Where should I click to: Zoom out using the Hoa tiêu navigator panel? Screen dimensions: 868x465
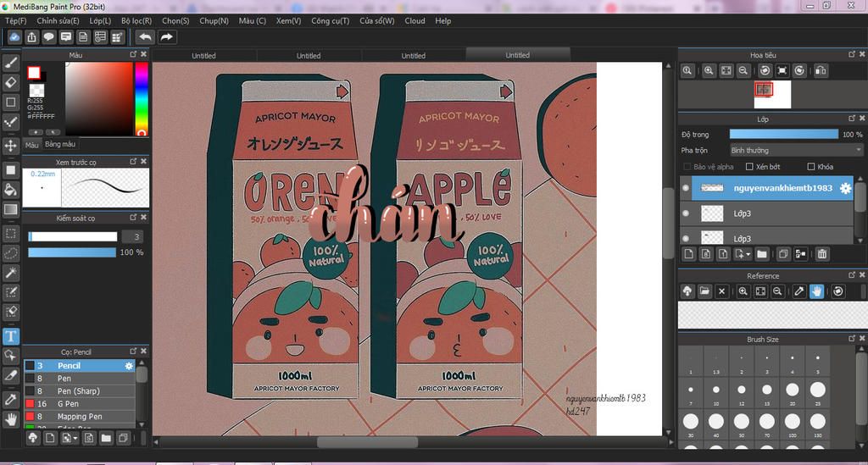[743, 71]
